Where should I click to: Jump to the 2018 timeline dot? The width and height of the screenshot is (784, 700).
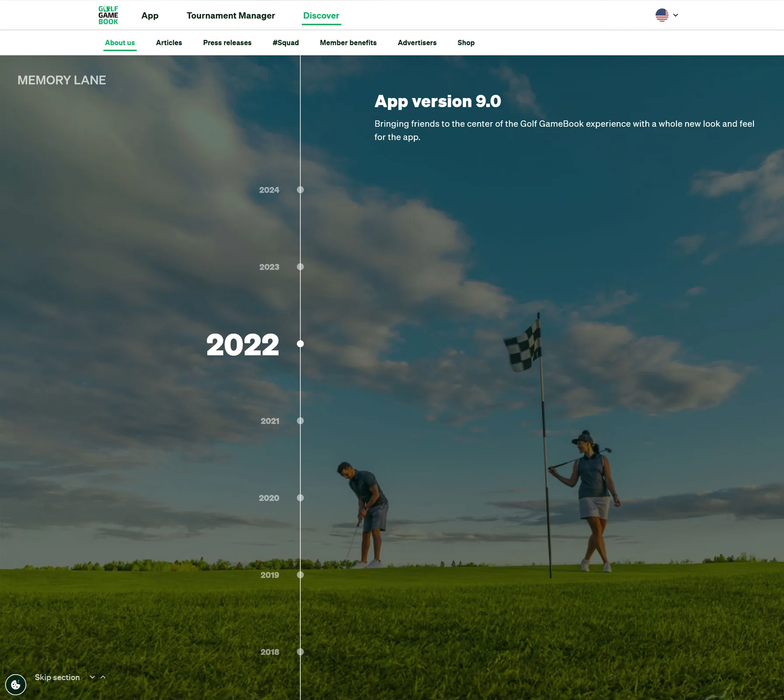click(x=300, y=652)
